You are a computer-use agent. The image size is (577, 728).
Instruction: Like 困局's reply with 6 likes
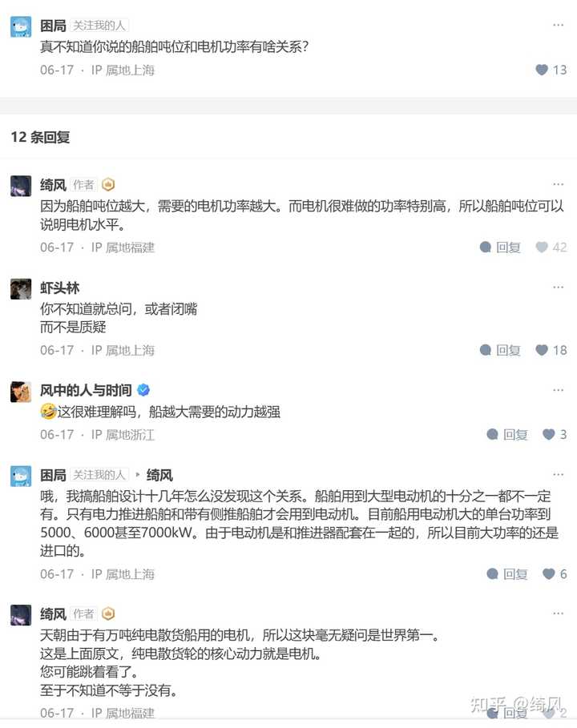coord(555,574)
